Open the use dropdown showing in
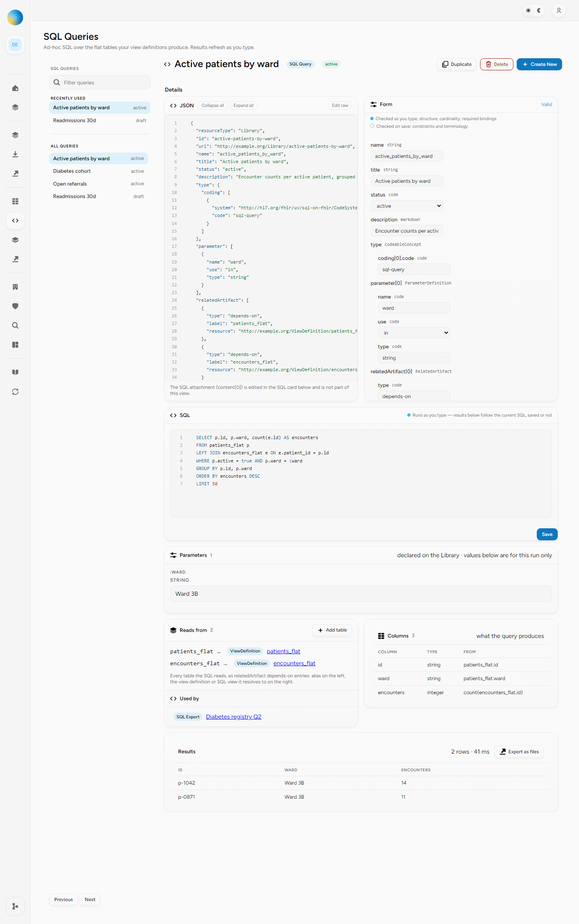This screenshot has height=924, width=579. coord(414,333)
